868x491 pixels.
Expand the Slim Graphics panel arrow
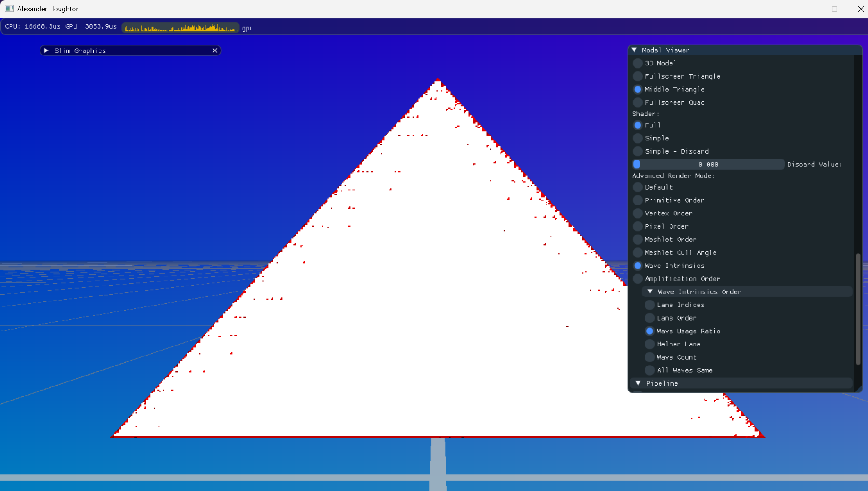(46, 50)
